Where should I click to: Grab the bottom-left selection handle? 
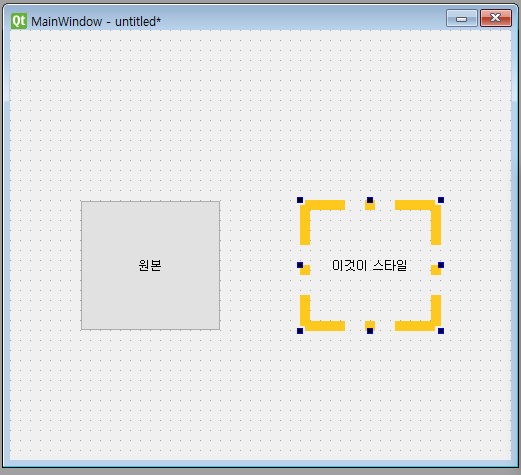coord(300,331)
